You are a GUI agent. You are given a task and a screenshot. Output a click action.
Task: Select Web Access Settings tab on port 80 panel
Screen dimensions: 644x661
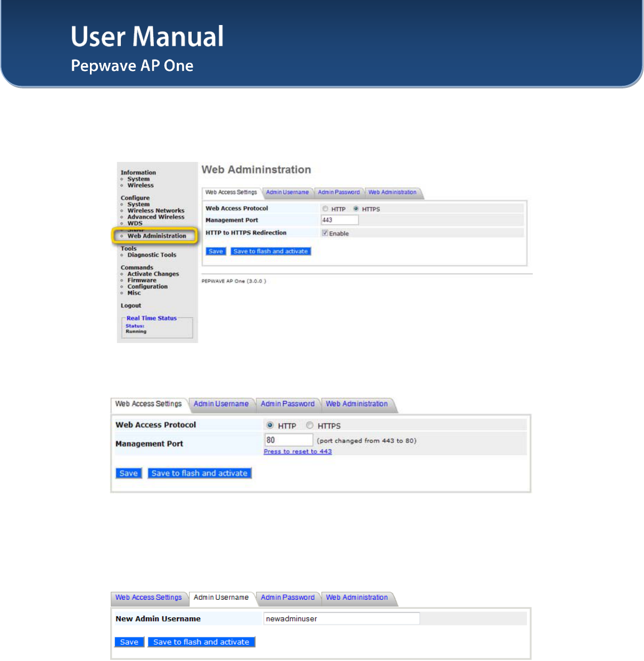click(x=148, y=404)
